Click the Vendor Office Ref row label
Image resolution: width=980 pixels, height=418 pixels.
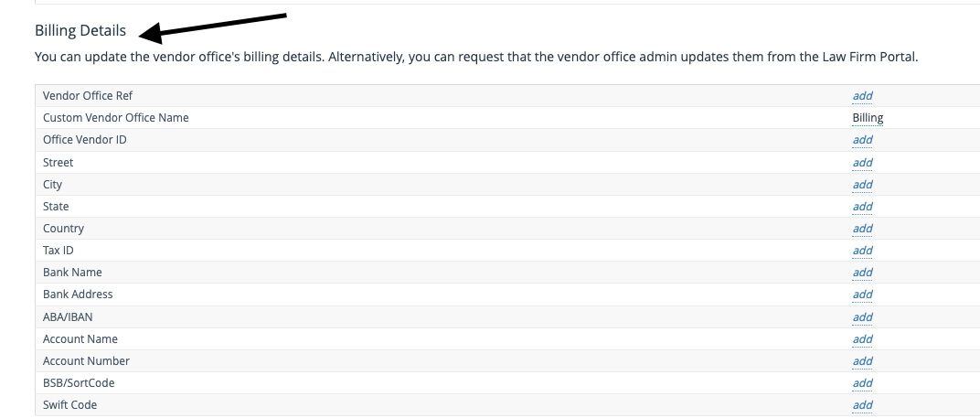point(88,96)
